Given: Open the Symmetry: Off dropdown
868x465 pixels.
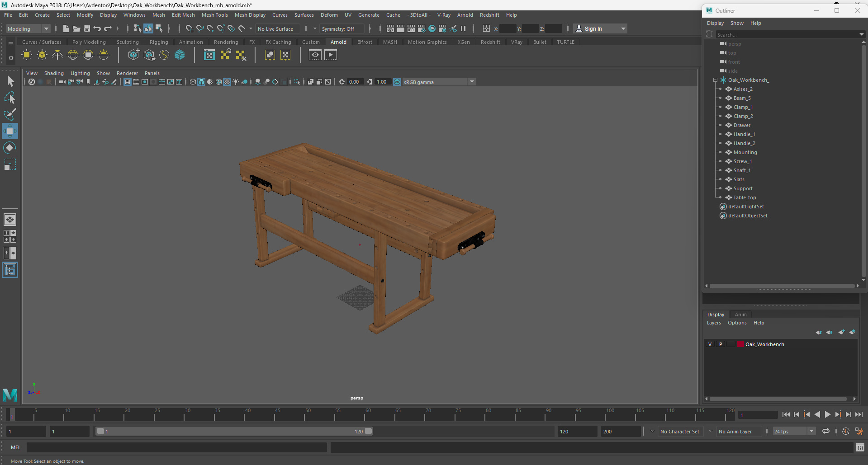Looking at the screenshot, I should [342, 28].
